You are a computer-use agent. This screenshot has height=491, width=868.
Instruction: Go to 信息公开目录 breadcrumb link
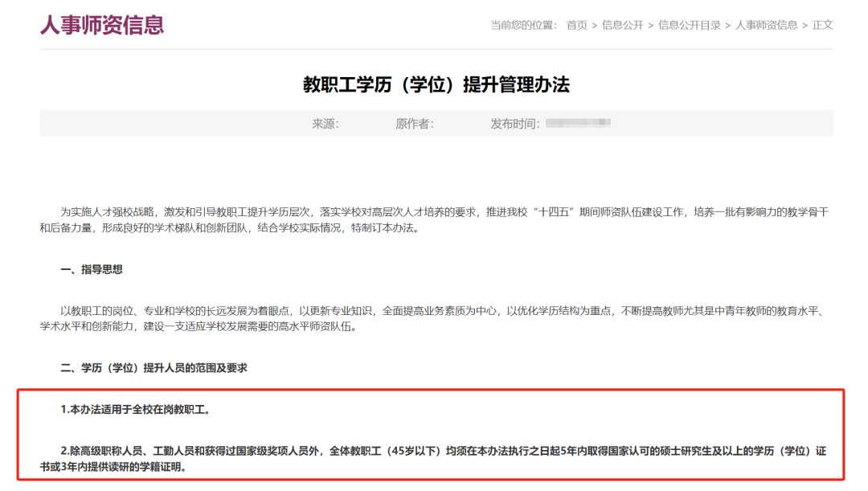tap(690, 25)
